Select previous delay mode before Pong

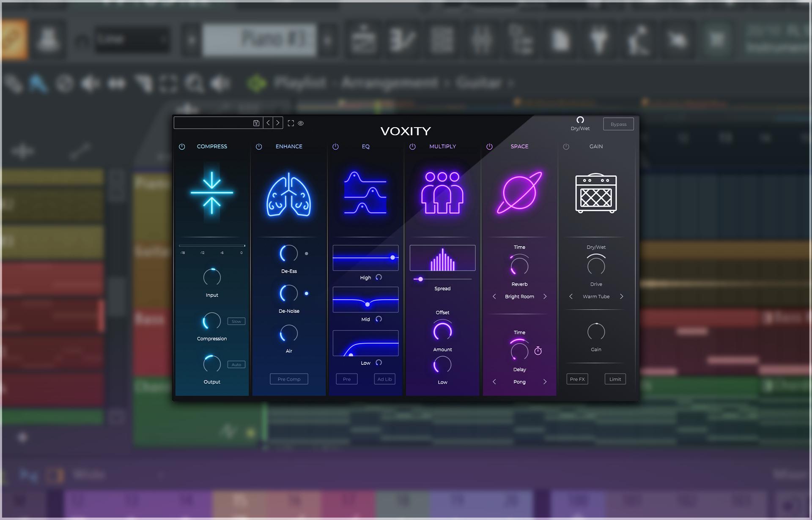(x=494, y=382)
